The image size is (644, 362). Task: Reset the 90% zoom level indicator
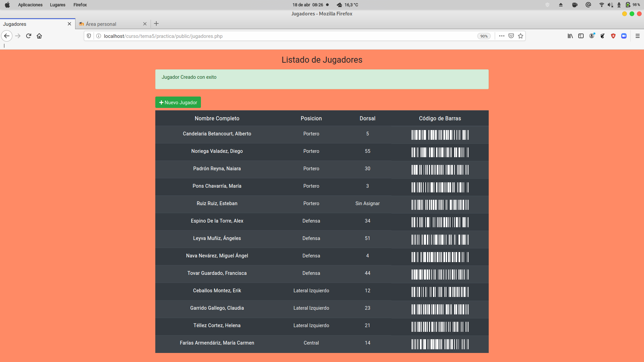coord(484,36)
